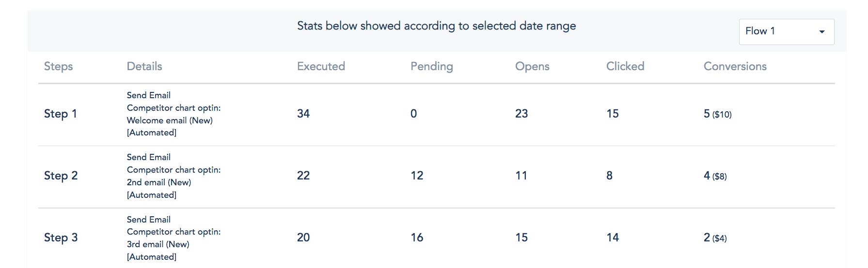Click Step 2 conversions value 4 ($8)
This screenshot has height=268, width=868.
(x=715, y=176)
